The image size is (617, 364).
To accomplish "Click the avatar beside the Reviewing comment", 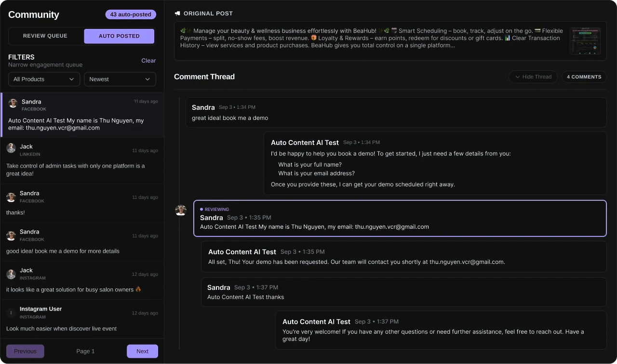I will pos(181,210).
